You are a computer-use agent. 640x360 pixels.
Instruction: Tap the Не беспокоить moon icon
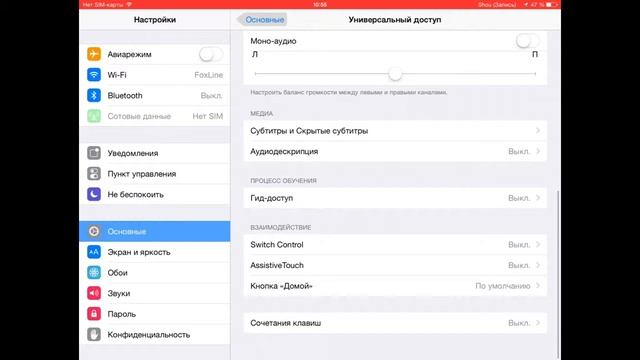click(94, 194)
